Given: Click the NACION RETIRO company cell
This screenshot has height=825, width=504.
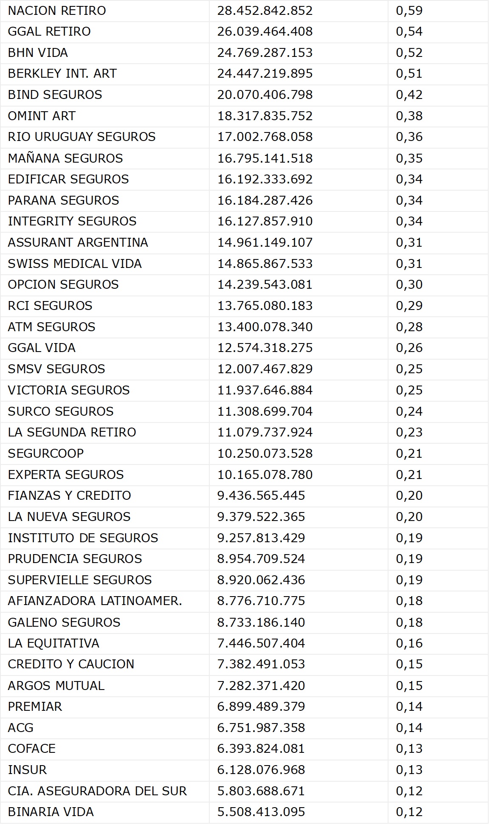Looking at the screenshot, I should click(57, 11).
